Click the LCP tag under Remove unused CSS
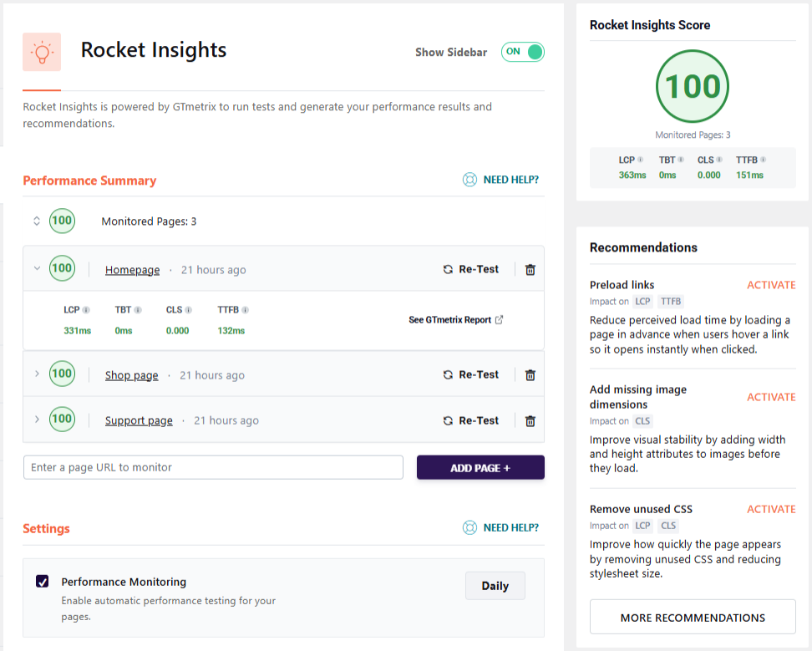Image resolution: width=812 pixels, height=651 pixels. coord(642,526)
